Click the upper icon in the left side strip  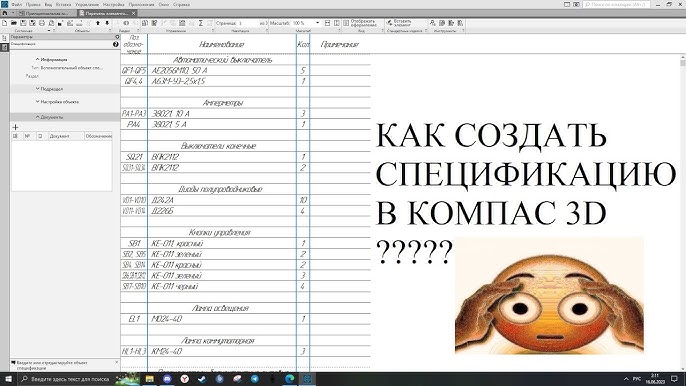(x=4, y=38)
